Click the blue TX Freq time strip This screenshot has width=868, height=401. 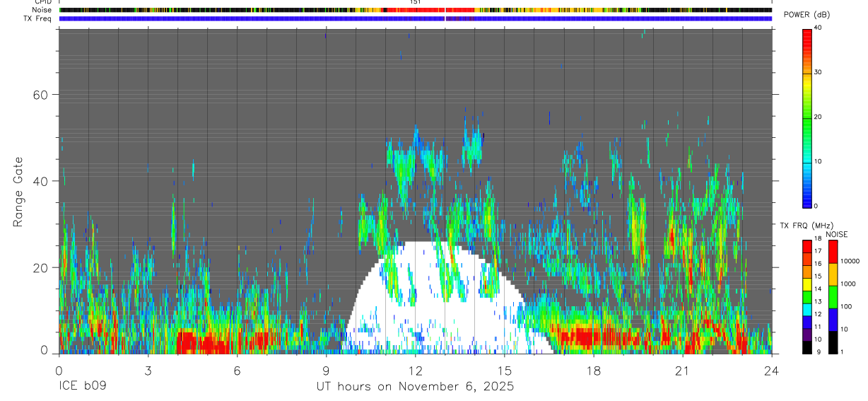pyautogui.click(x=416, y=18)
